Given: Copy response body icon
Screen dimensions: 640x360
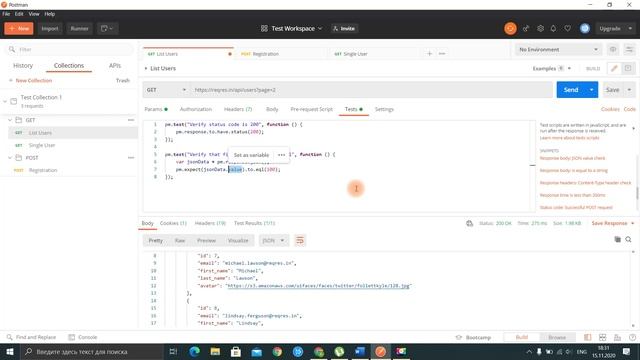Looking at the screenshot, I should coord(618,240).
